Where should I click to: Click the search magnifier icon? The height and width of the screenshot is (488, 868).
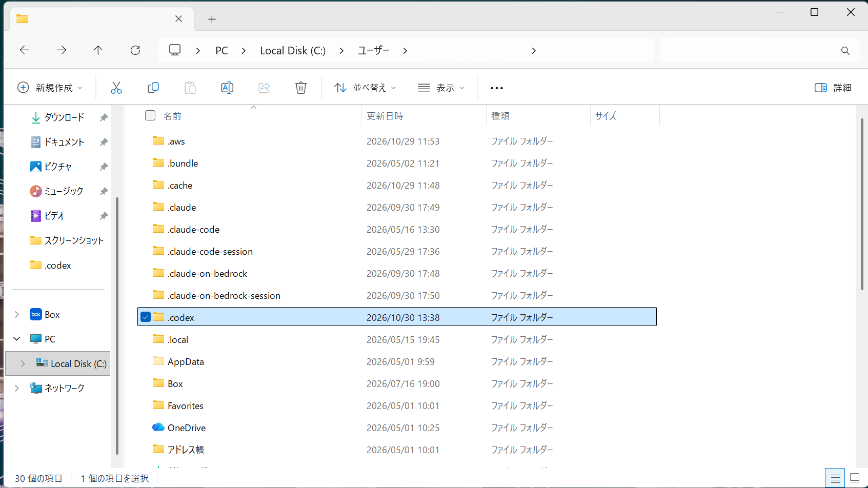[845, 51]
